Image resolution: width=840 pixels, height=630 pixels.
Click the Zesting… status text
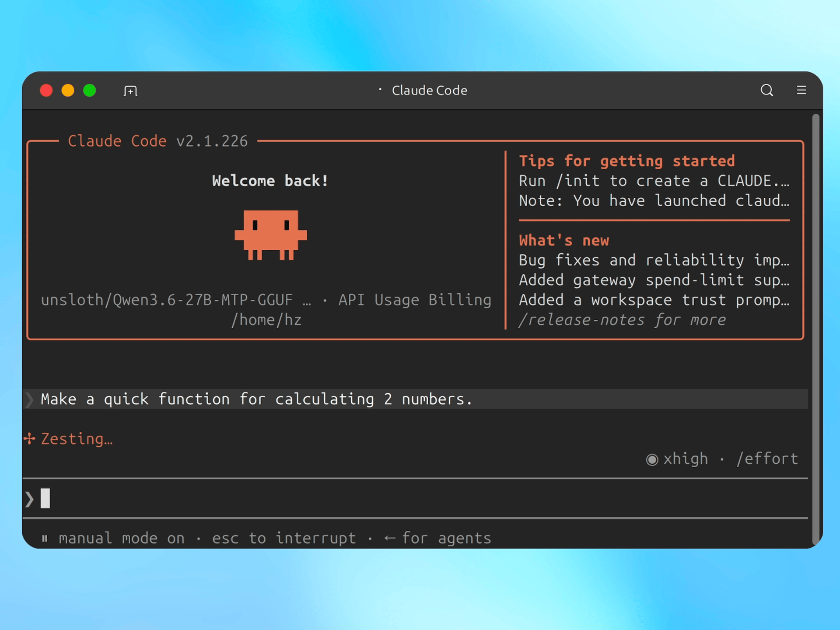[x=77, y=439]
